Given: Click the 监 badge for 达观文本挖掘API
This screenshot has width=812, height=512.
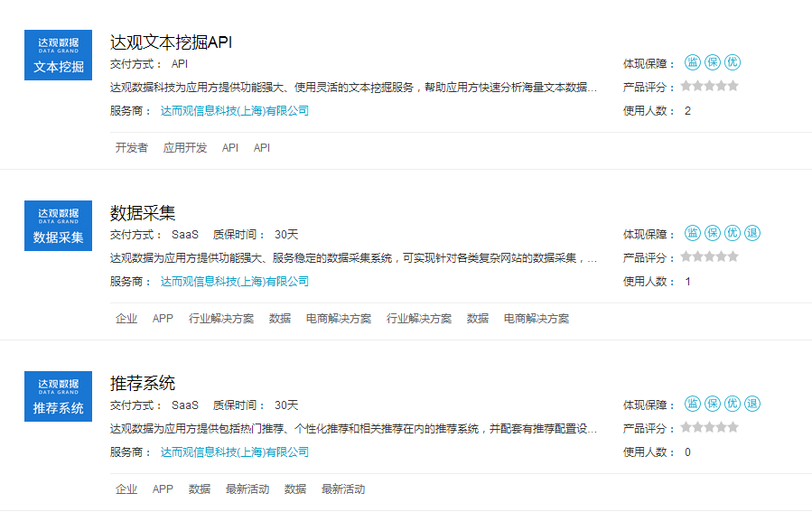Looking at the screenshot, I should (693, 62).
